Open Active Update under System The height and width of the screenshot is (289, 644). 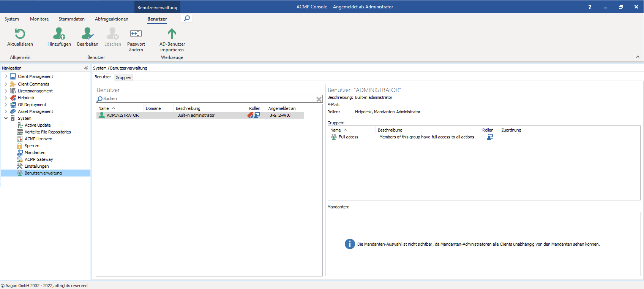pos(38,125)
